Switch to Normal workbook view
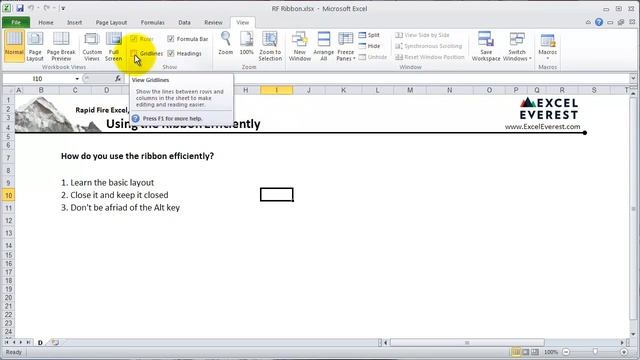Image resolution: width=640 pixels, height=360 pixels. pos(14,46)
